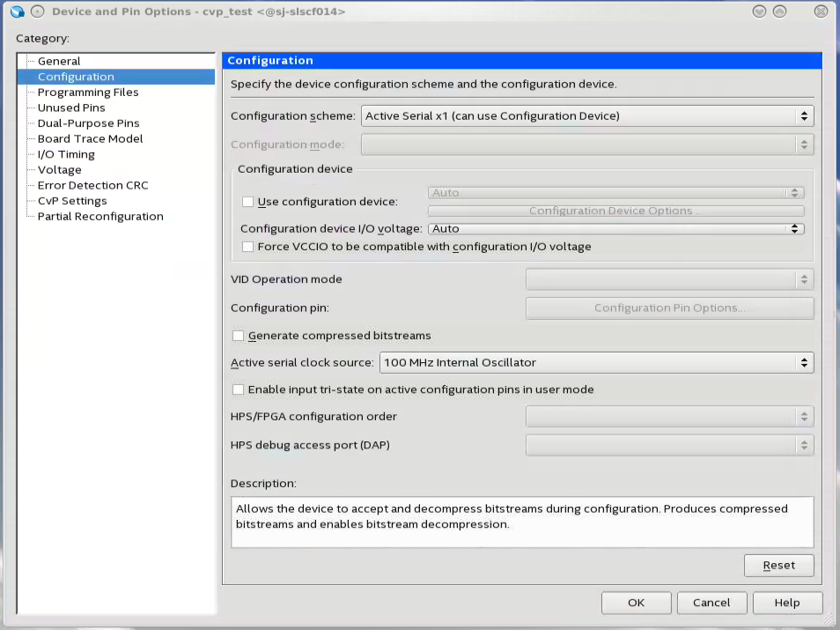Enable Generate compressed bitstreams
The height and width of the screenshot is (630, 840).
[238, 336]
